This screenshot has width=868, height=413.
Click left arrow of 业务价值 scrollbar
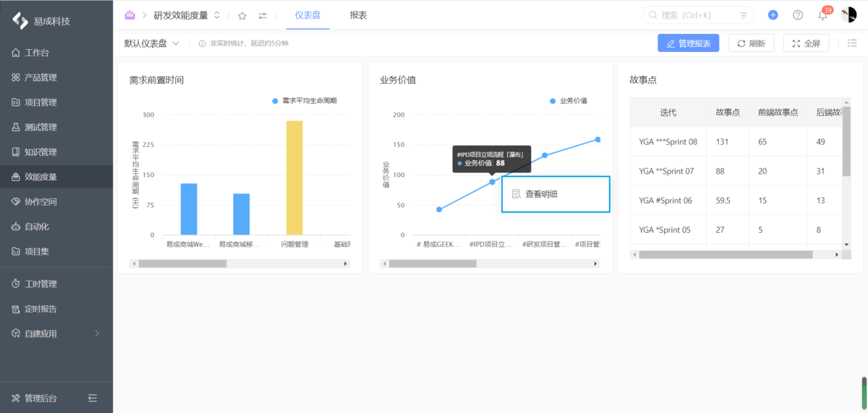coord(385,263)
